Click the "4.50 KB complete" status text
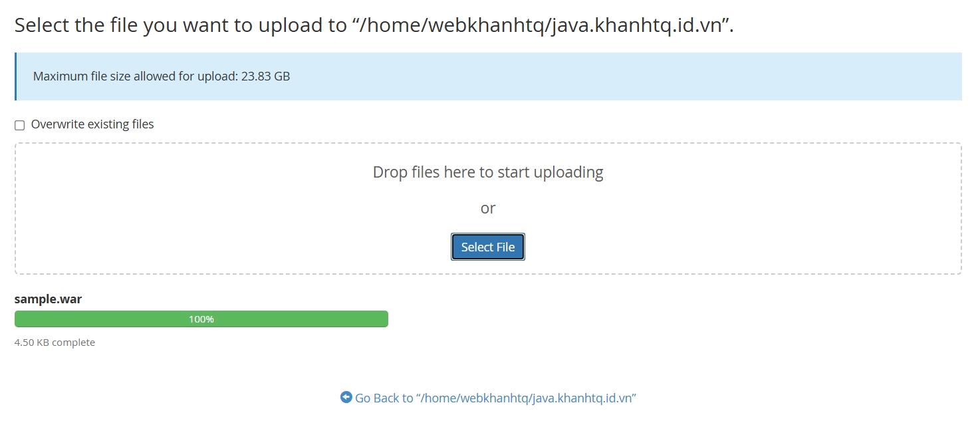The image size is (980, 423). pos(55,343)
